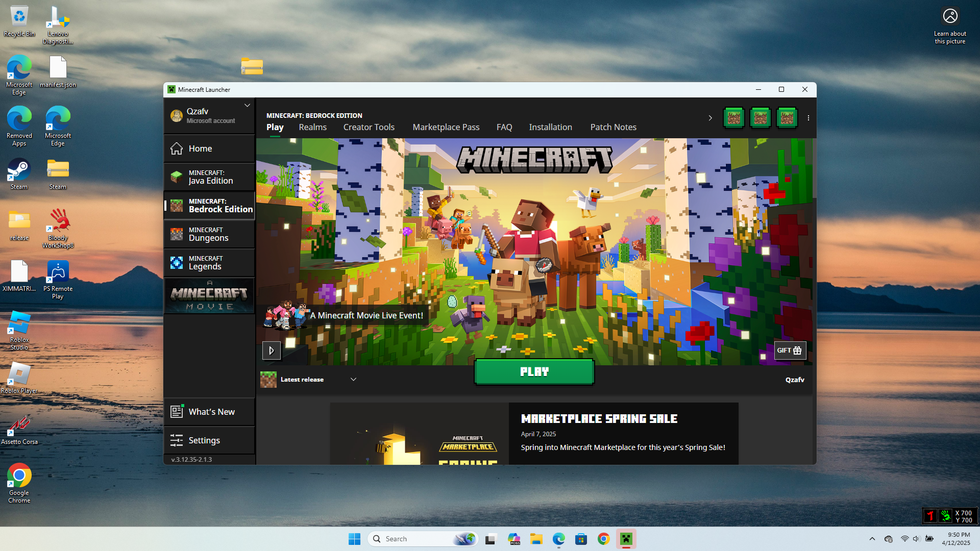
Task: Expand the Latest release version dropdown
Action: pyautogui.click(x=309, y=380)
